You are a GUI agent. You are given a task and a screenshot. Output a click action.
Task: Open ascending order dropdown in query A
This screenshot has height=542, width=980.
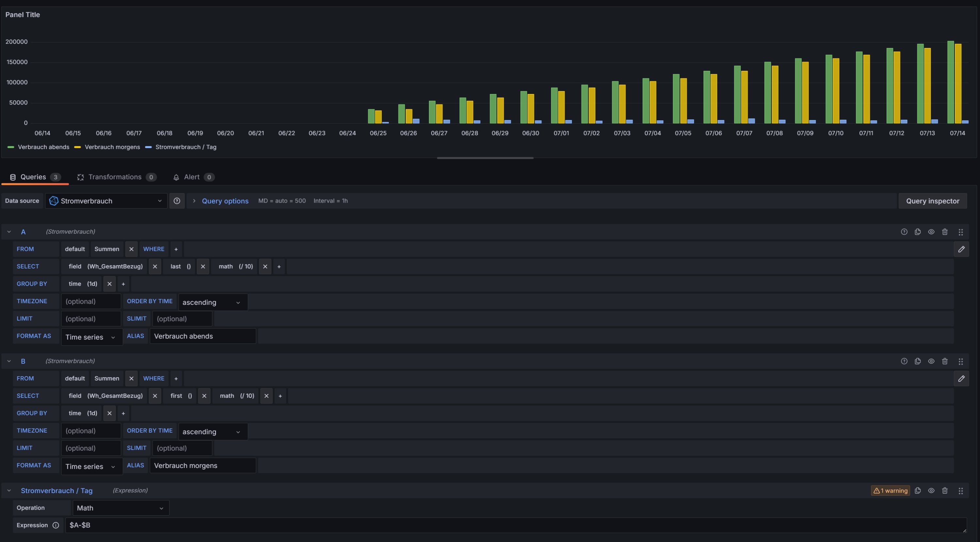coord(213,302)
